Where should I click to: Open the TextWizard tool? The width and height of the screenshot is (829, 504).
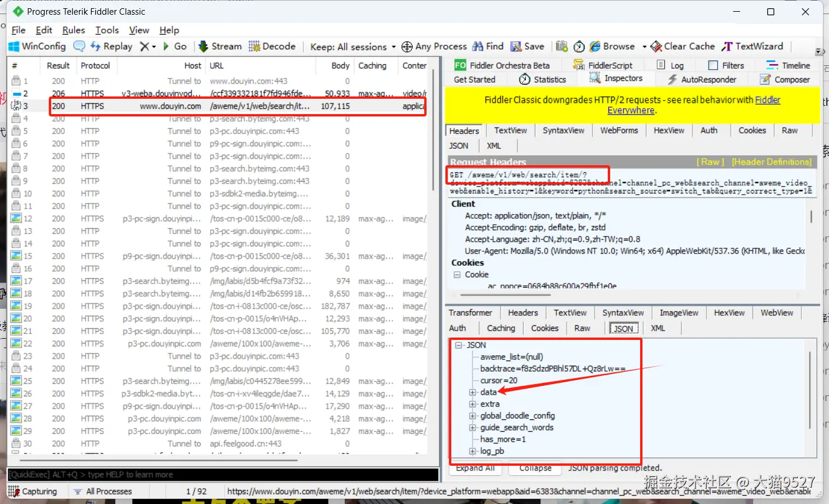point(753,46)
